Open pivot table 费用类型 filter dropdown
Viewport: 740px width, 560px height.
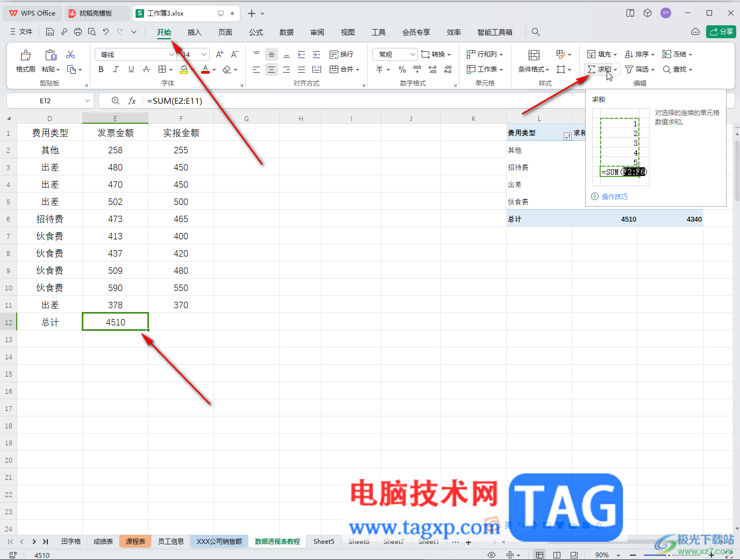[567, 137]
